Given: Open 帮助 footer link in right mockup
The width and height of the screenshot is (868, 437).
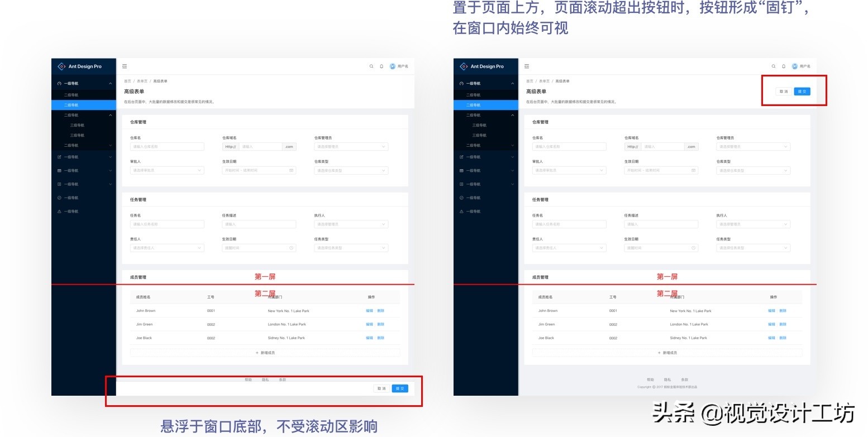Looking at the screenshot, I should 651,380.
